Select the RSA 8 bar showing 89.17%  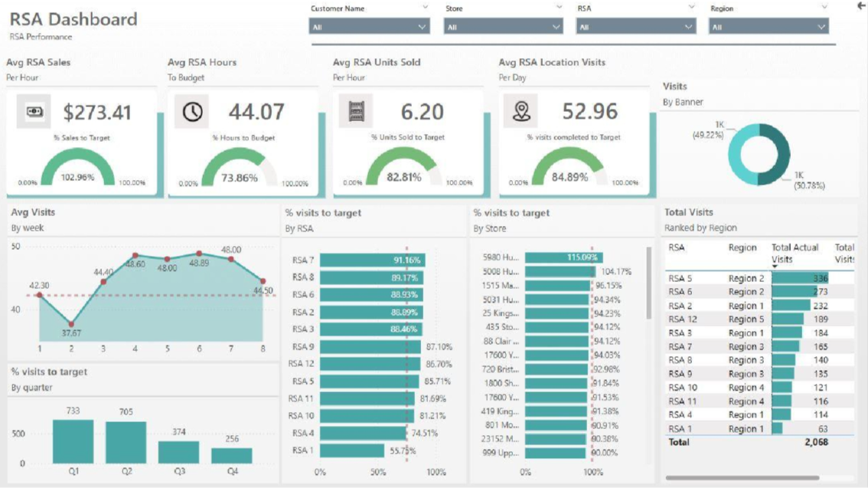click(x=371, y=277)
